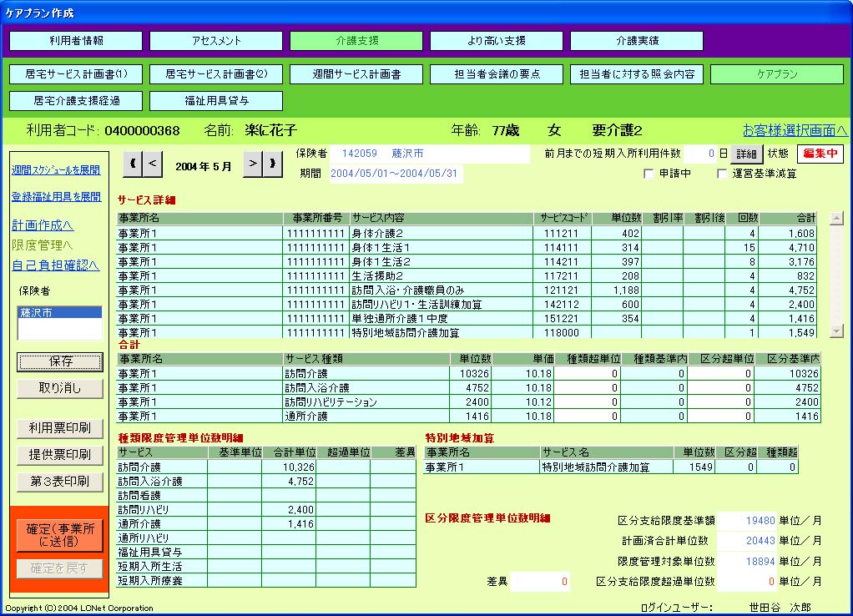Open 詳細 for short-stay usage
Viewport: 853px width, 616px height.
click(746, 154)
